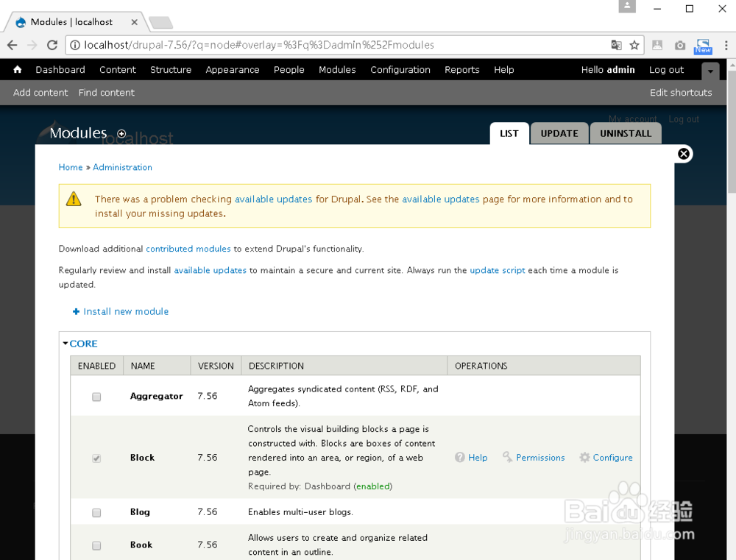
Task: Click the camera screenshot extension icon
Action: coord(679,45)
